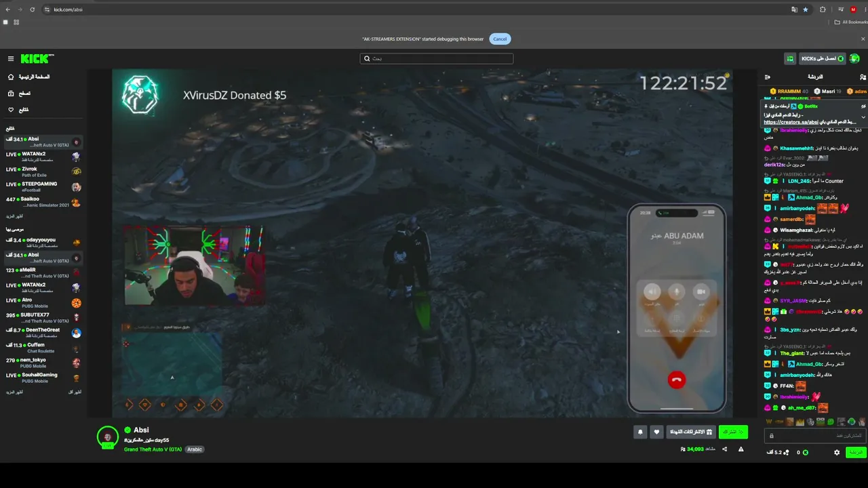The height and width of the screenshot is (488, 868).
Task: Open DeenTheGreat channel
Action: [43, 332]
